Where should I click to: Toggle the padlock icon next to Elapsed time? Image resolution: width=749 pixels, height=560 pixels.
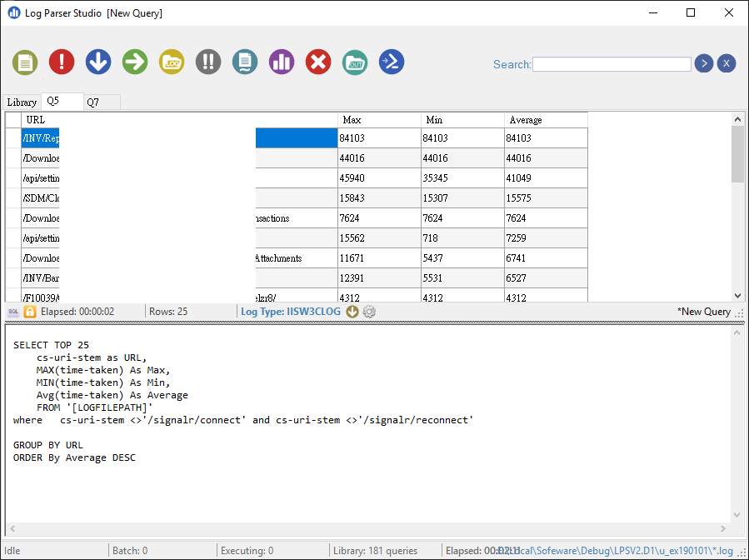pos(28,311)
